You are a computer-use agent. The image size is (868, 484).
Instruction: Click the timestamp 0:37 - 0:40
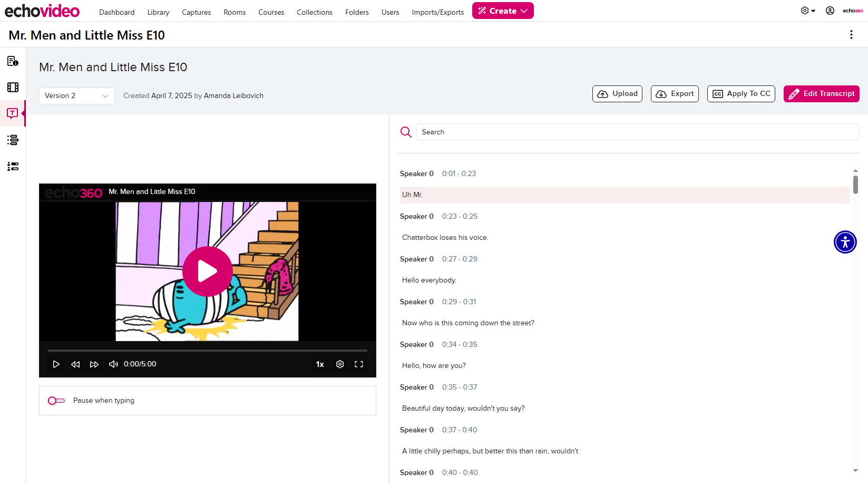[460, 430]
